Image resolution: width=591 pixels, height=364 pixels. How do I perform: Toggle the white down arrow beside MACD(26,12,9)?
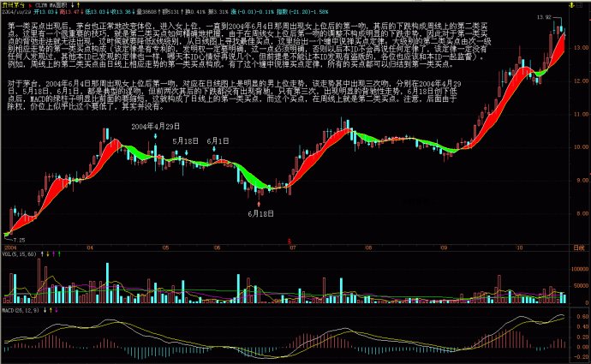45,311
